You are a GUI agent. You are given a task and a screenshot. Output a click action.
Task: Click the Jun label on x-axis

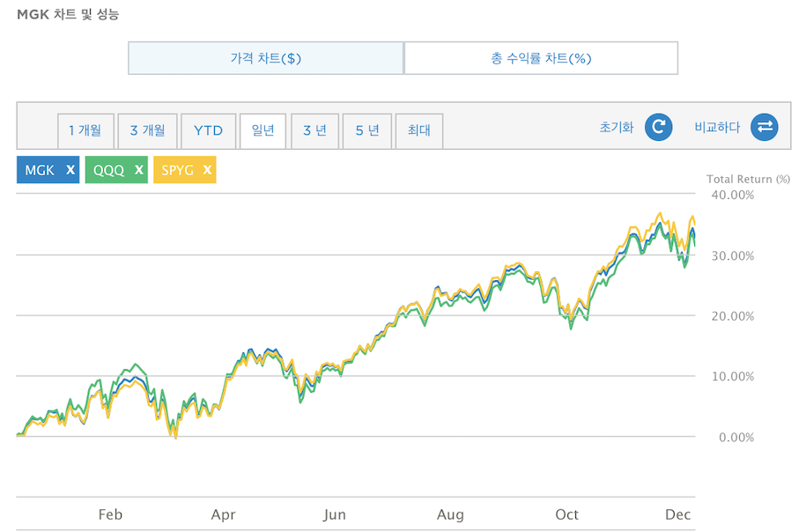pyautogui.click(x=334, y=514)
